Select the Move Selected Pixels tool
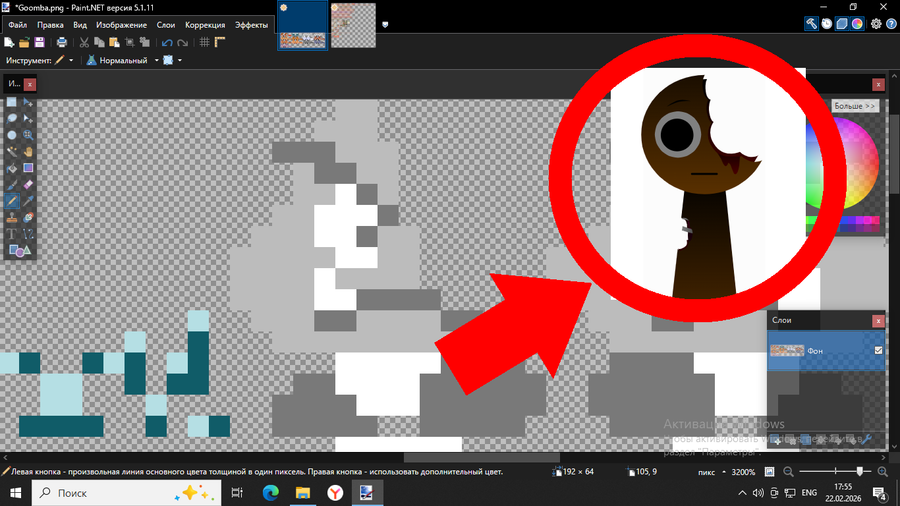 [x=28, y=102]
